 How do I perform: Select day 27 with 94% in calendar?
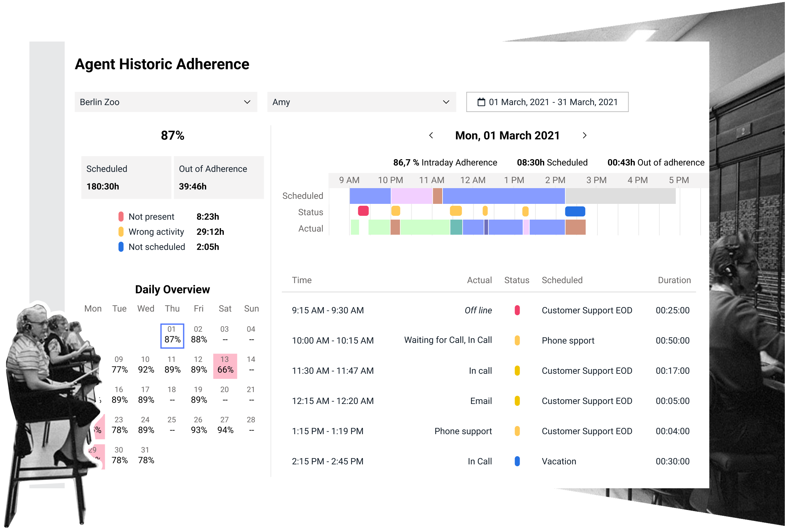click(x=225, y=426)
